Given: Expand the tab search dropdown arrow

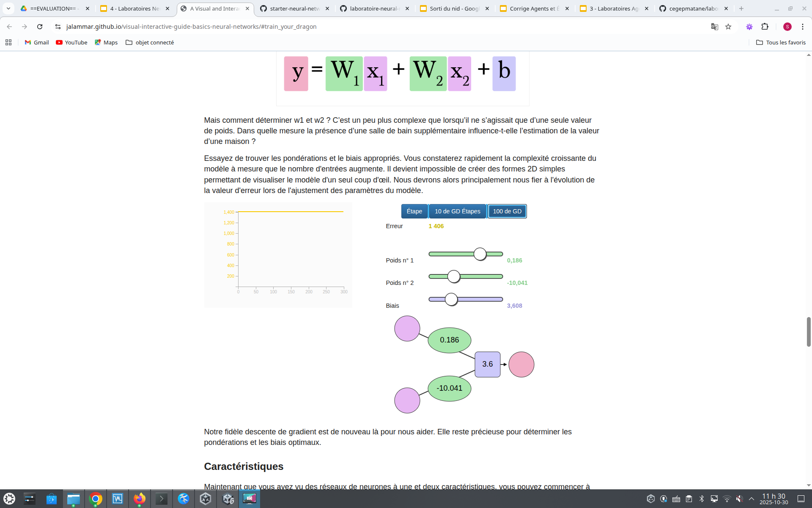Looking at the screenshot, I should click(8, 8).
